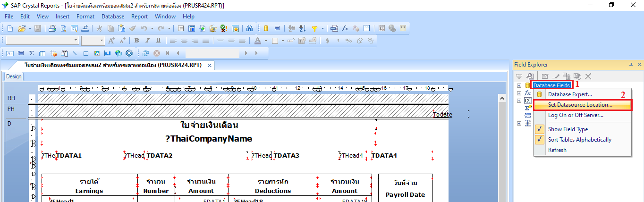This screenshot has height=202, width=644.
Task: Open the Report menu
Action: (x=139, y=17)
